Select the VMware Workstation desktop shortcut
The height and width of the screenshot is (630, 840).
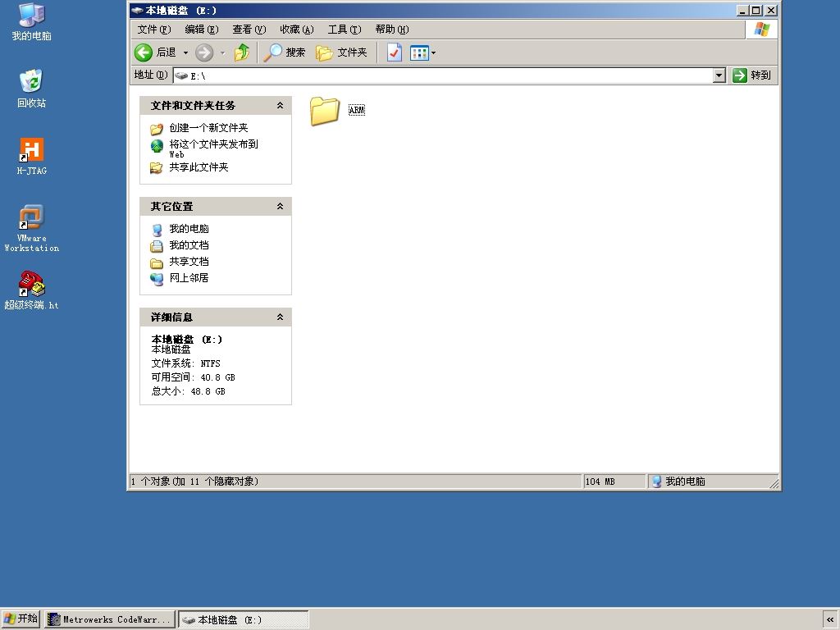(x=32, y=228)
